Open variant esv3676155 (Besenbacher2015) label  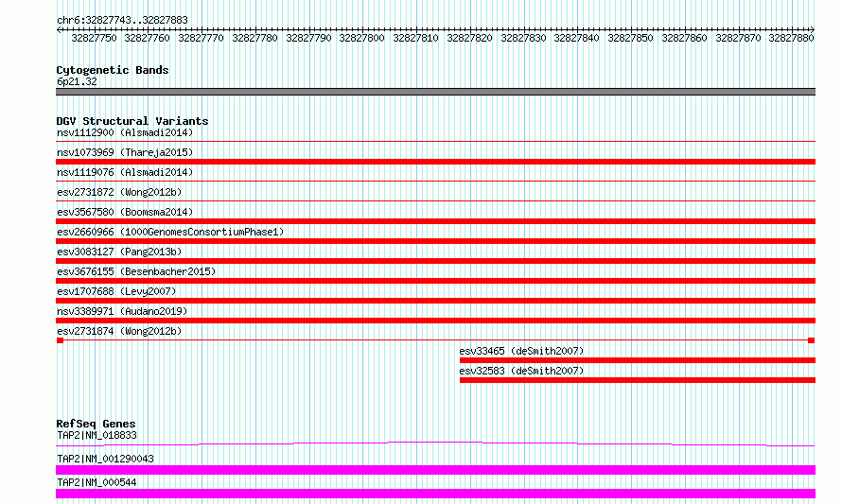(136, 271)
